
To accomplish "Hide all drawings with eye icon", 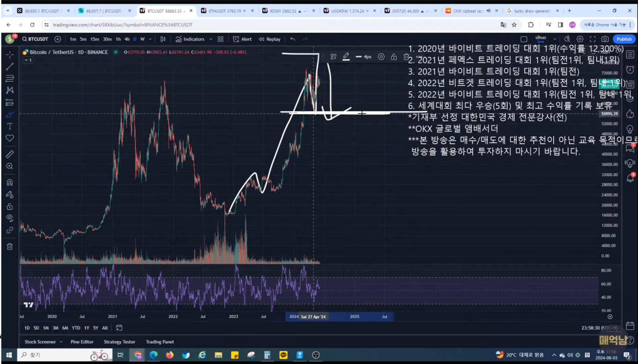I will [x=10, y=218].
